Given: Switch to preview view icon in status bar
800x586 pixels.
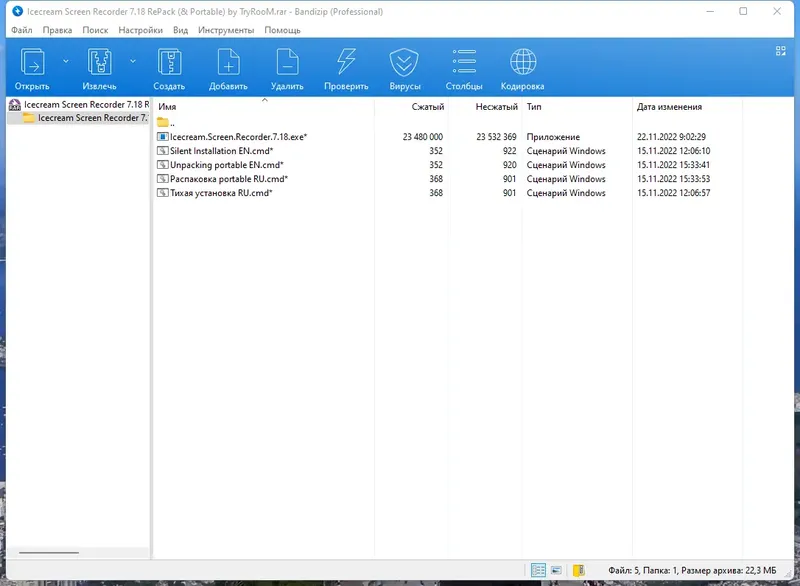Looking at the screenshot, I should pos(556,570).
